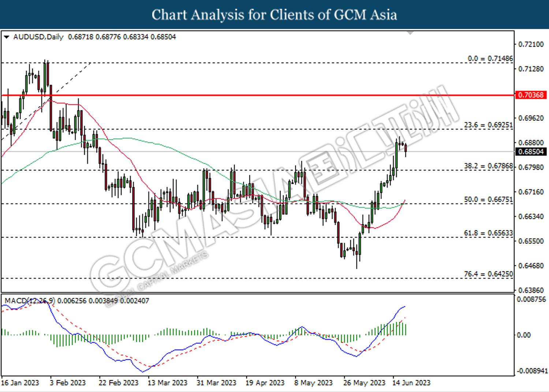549x392 pixels.
Task: Click price axis value 0.67160
Action: pyautogui.click(x=531, y=192)
